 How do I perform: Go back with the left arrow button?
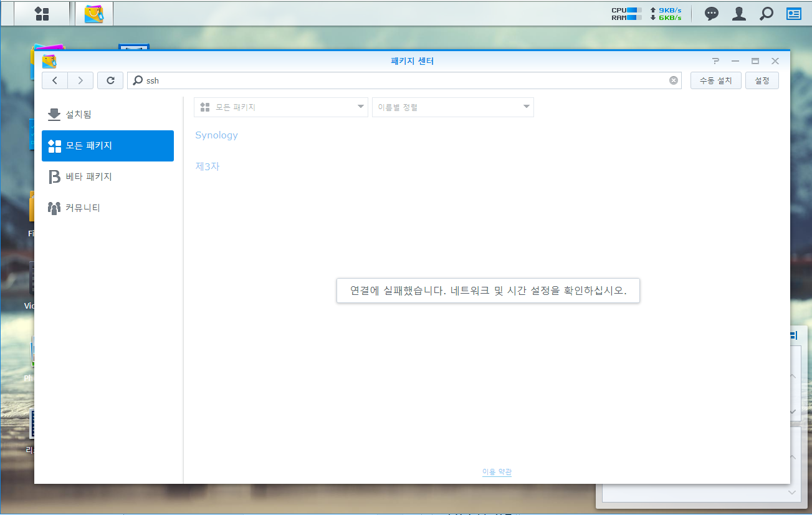point(55,80)
